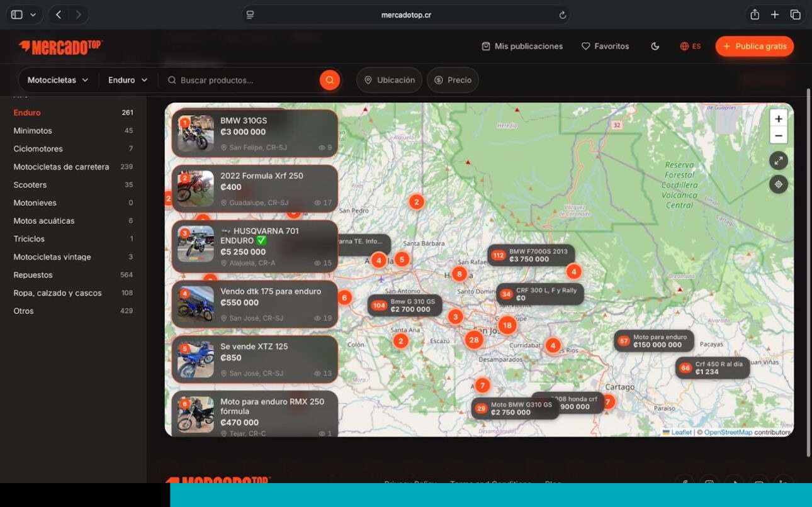Screen dimensions: 812x507
Task: Open the Favoritos page
Action: click(x=605, y=46)
